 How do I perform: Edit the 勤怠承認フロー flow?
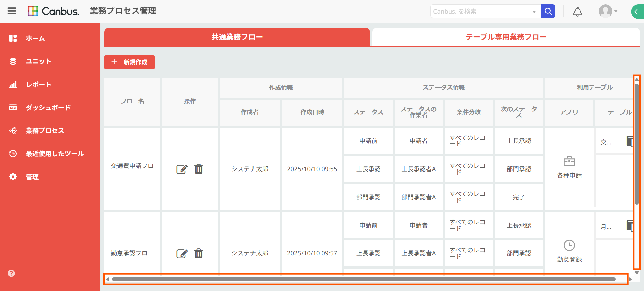pyautogui.click(x=182, y=254)
